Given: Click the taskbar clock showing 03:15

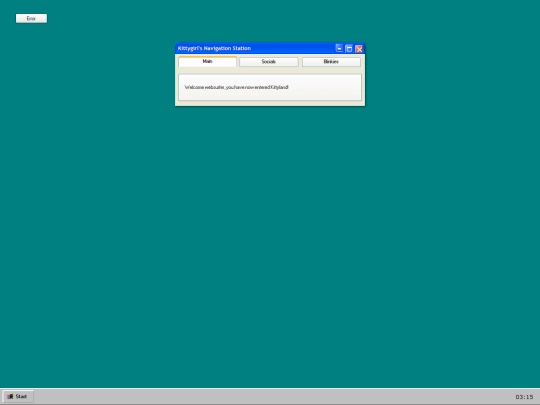Looking at the screenshot, I should pyautogui.click(x=524, y=397).
